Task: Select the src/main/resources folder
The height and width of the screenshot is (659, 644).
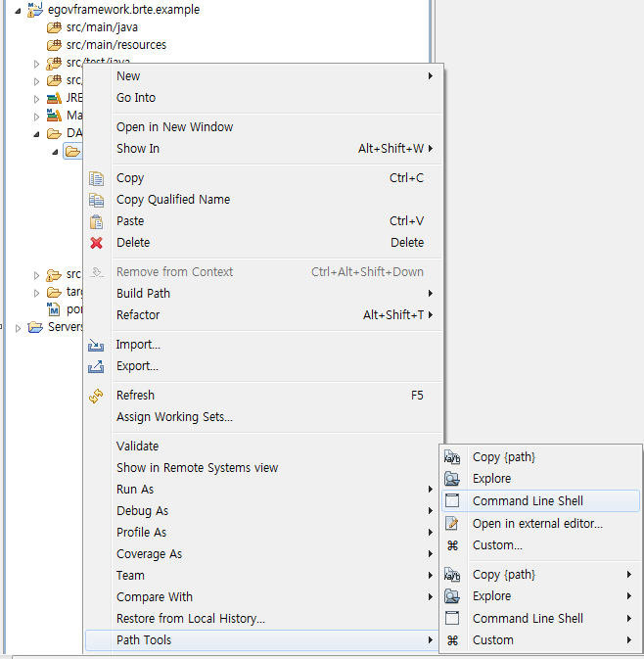Action: (115, 45)
